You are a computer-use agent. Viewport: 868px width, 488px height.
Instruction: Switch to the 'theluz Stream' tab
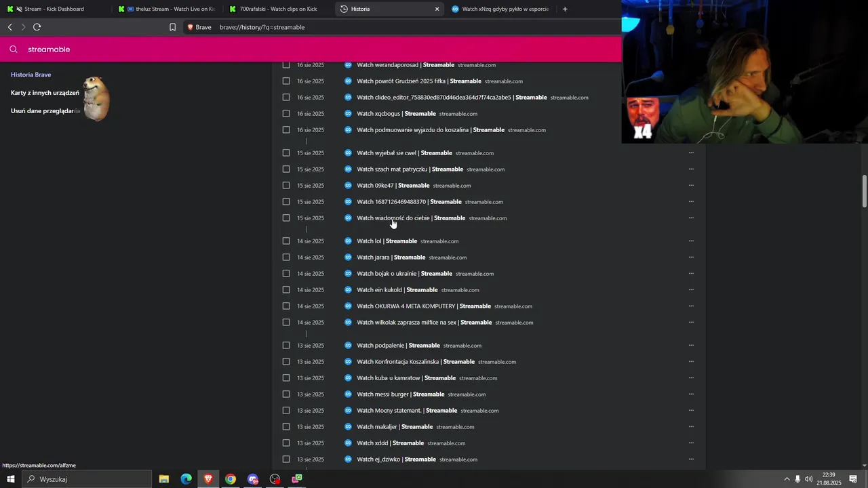point(167,9)
